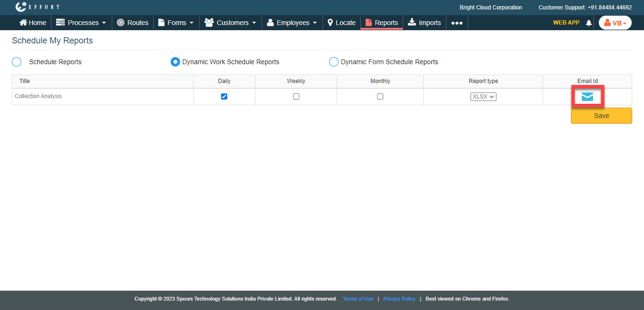Open the VB user profile dropdown
Viewport: 644px width, 310px height.
(615, 23)
